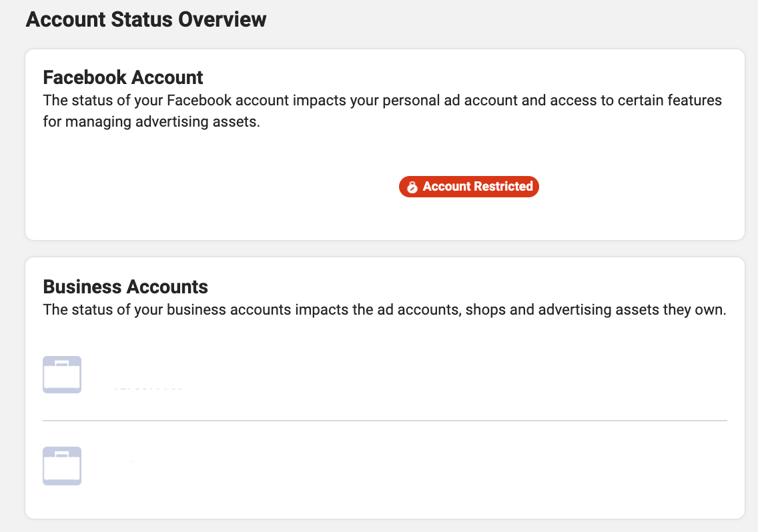The image size is (758, 532).
Task: Click the lock icon in the restricted badge
Action: point(412,187)
